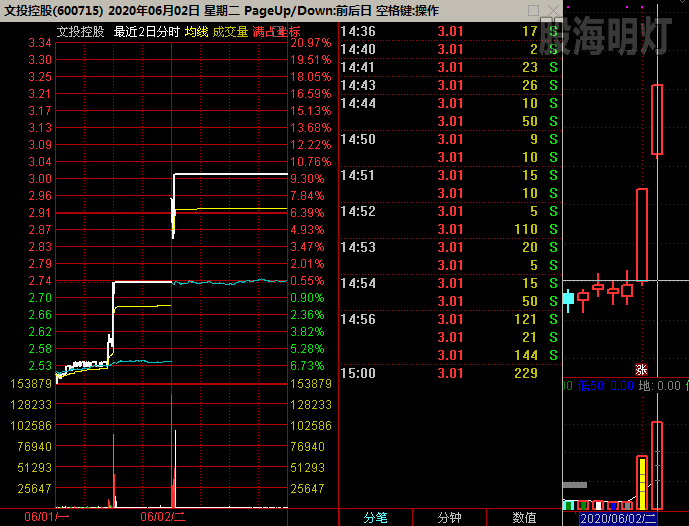Image resolution: width=689 pixels, height=526 pixels.
Task: Maximize the intraday popup window
Action: pyautogui.click(x=533, y=10)
